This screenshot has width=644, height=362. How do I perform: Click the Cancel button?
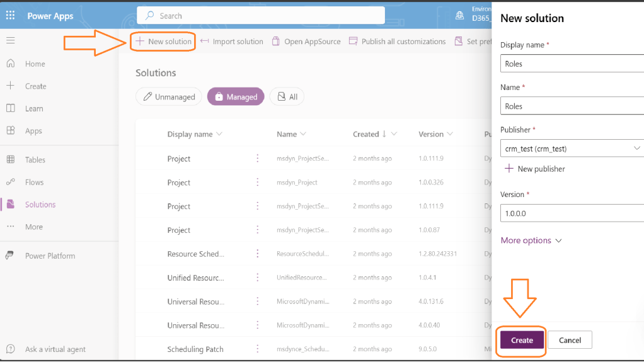(x=570, y=340)
